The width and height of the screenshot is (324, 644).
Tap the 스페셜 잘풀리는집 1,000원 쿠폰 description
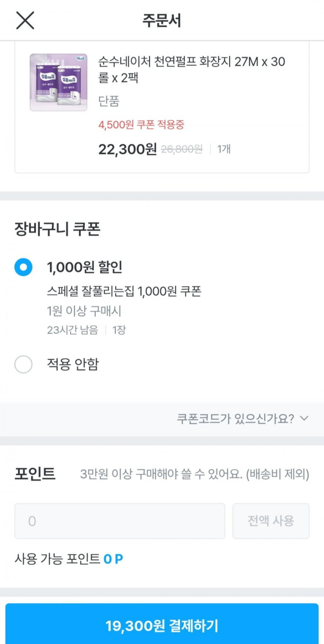click(x=124, y=291)
